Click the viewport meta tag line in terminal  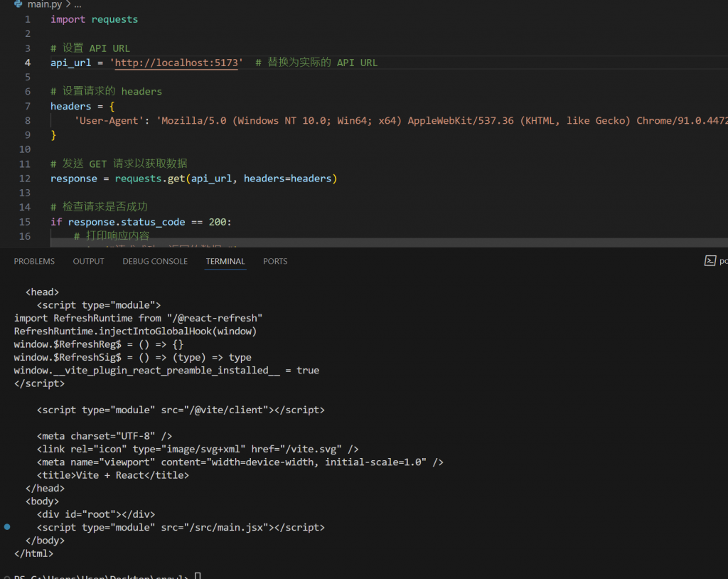point(240,462)
